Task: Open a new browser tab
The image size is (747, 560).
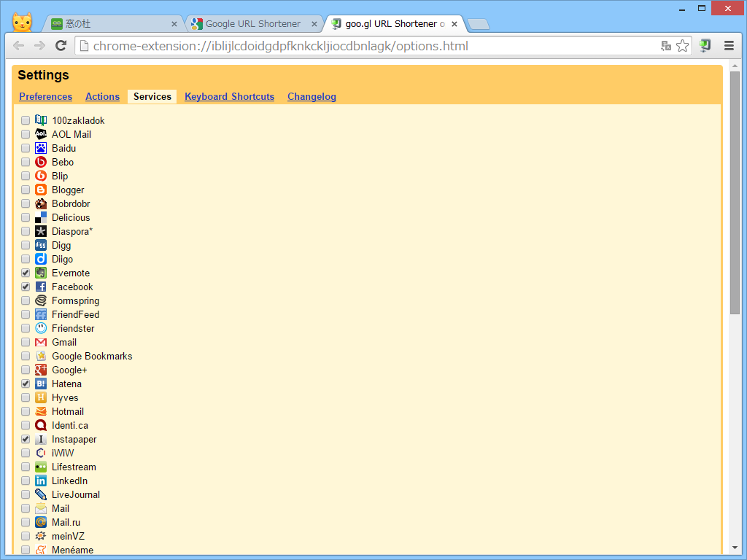Action: click(479, 24)
